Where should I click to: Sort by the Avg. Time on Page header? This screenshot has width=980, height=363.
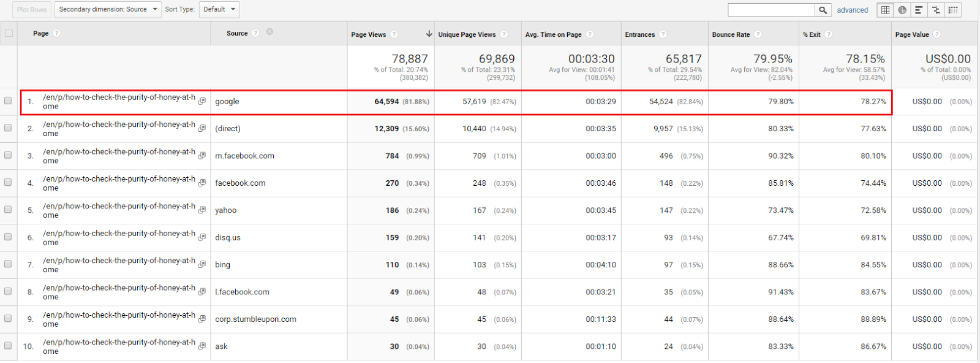coord(553,34)
